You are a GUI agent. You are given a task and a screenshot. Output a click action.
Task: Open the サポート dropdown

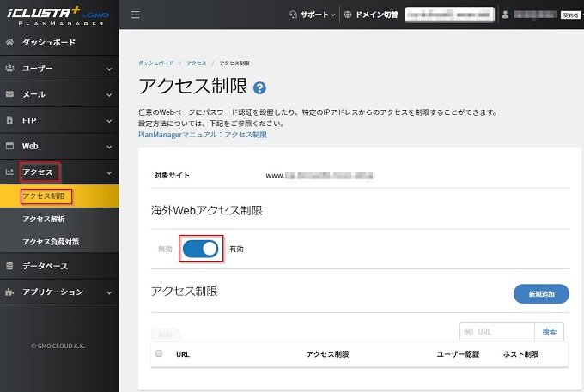[x=313, y=15]
